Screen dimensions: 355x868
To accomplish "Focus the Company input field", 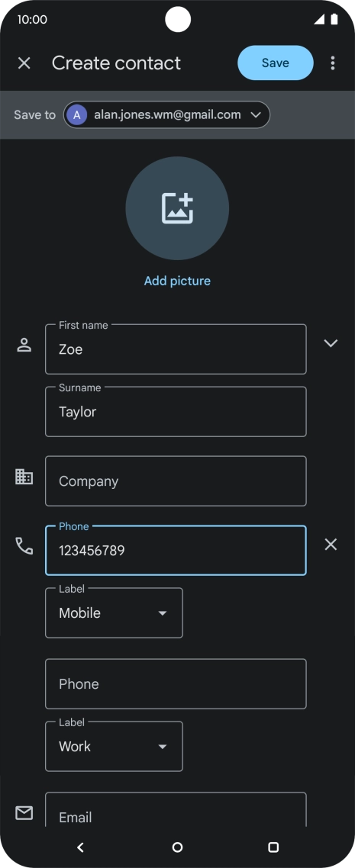I will click(x=176, y=481).
